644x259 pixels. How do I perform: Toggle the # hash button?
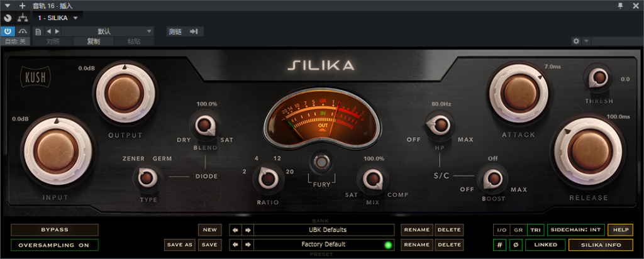499,245
